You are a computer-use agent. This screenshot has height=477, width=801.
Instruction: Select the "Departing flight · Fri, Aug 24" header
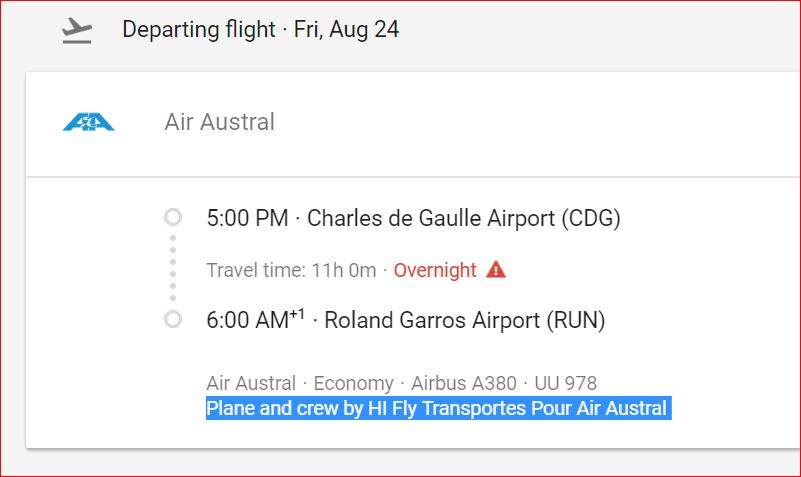pos(260,30)
